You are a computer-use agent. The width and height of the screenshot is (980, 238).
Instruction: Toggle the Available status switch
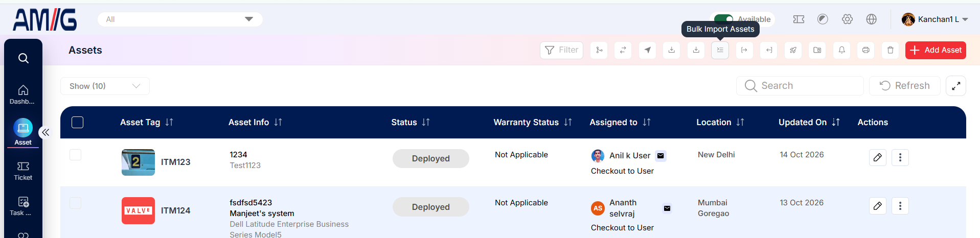tap(723, 19)
